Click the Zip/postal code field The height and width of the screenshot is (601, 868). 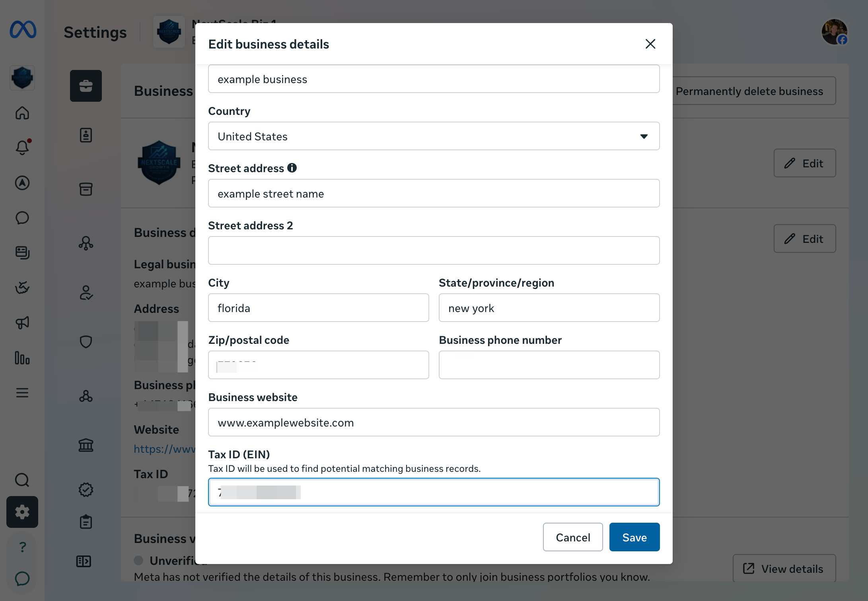[x=318, y=365]
